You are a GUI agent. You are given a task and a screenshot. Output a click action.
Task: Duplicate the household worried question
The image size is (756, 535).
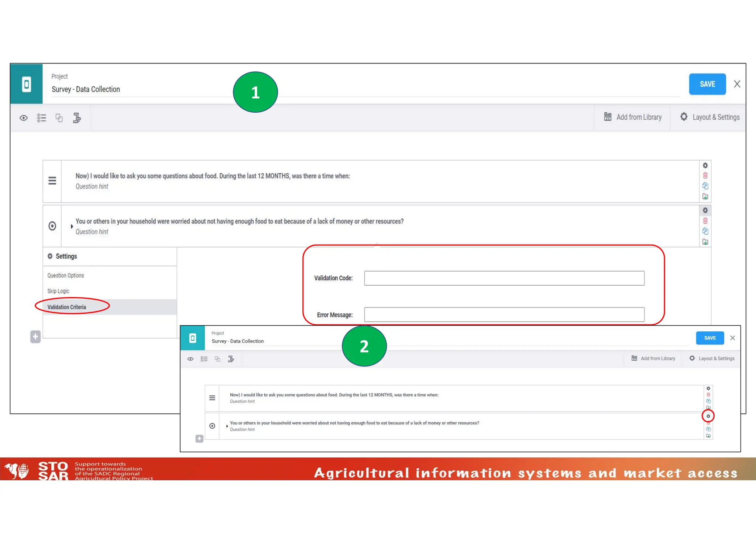coord(705,231)
